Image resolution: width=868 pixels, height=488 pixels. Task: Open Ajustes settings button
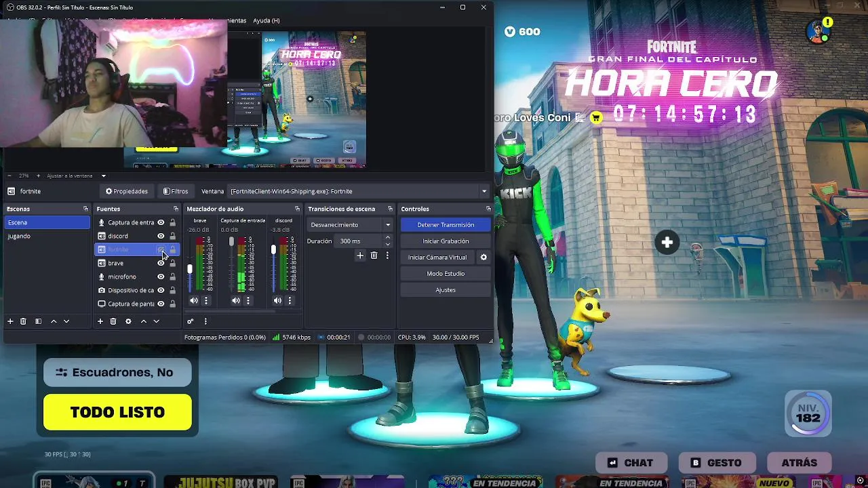point(446,290)
